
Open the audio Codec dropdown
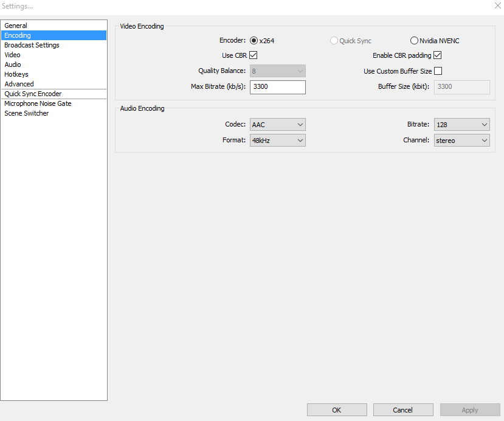click(278, 125)
